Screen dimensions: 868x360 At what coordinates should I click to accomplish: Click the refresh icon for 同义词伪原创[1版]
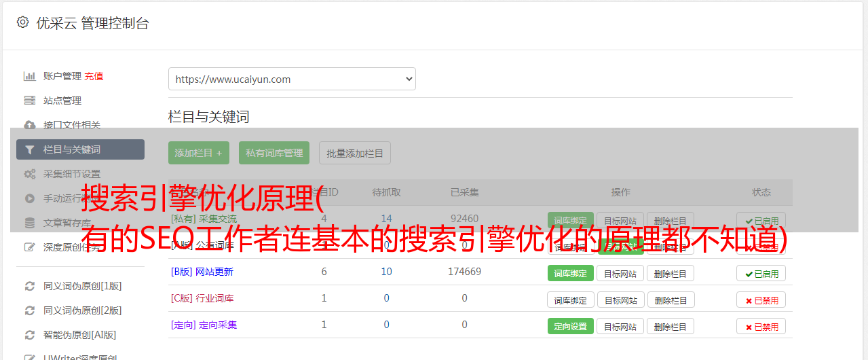click(30, 286)
